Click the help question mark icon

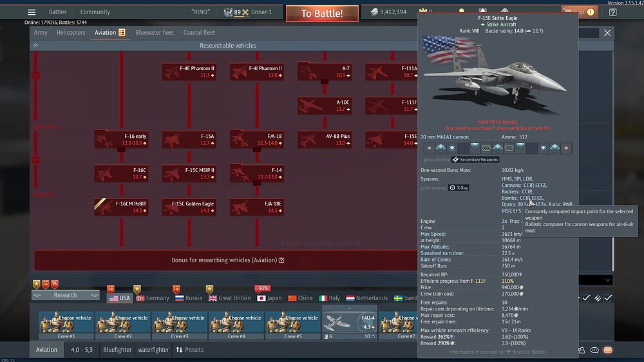coord(612,12)
